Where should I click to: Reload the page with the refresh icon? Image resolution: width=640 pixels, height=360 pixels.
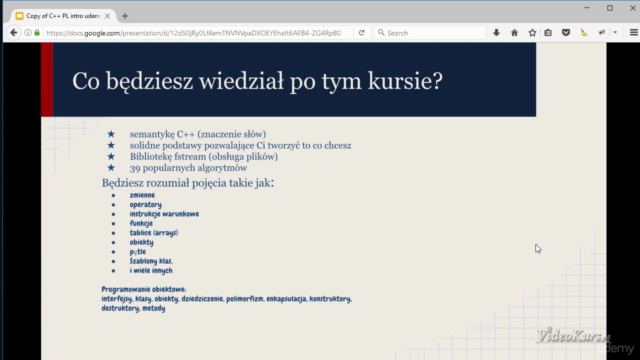pyautogui.click(x=362, y=33)
